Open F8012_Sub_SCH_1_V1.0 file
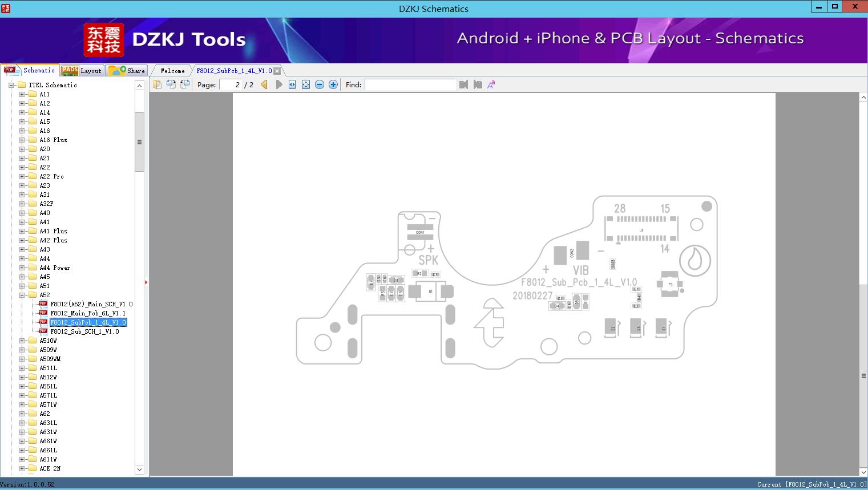 click(84, 331)
